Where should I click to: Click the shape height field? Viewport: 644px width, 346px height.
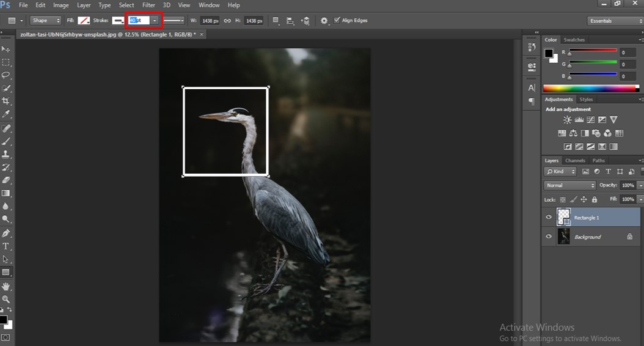click(x=254, y=21)
